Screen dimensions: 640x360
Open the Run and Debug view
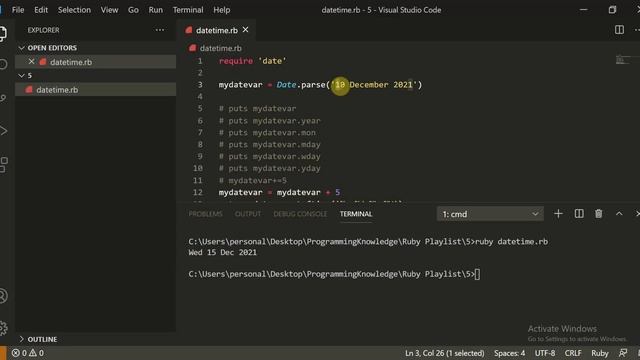[x=4, y=131]
